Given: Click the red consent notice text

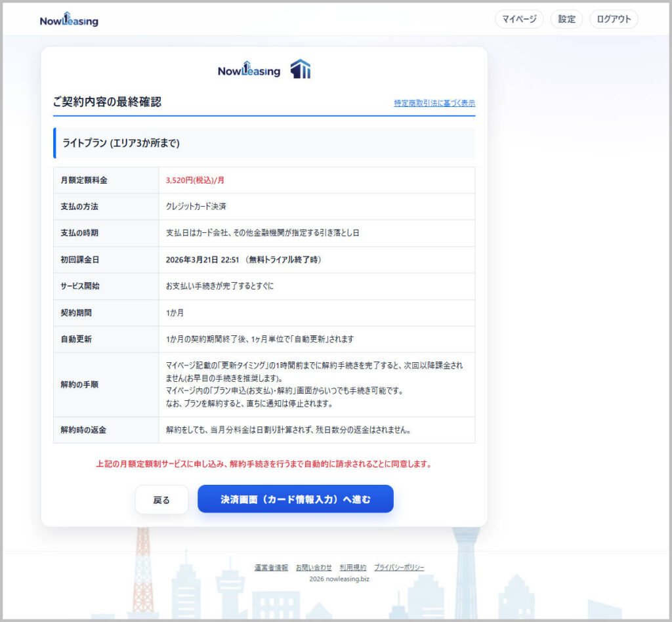Looking at the screenshot, I should point(264,464).
